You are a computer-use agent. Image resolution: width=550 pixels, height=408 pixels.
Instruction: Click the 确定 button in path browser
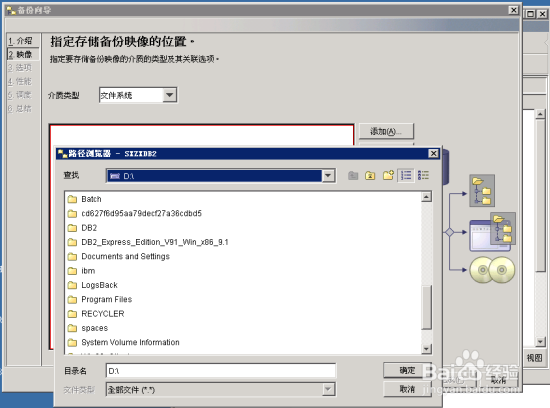coord(407,370)
